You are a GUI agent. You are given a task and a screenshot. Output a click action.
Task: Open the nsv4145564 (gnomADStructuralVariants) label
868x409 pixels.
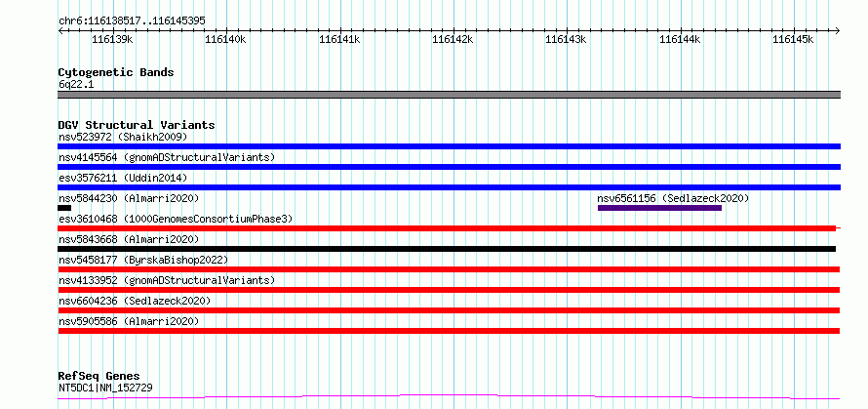[167, 157]
